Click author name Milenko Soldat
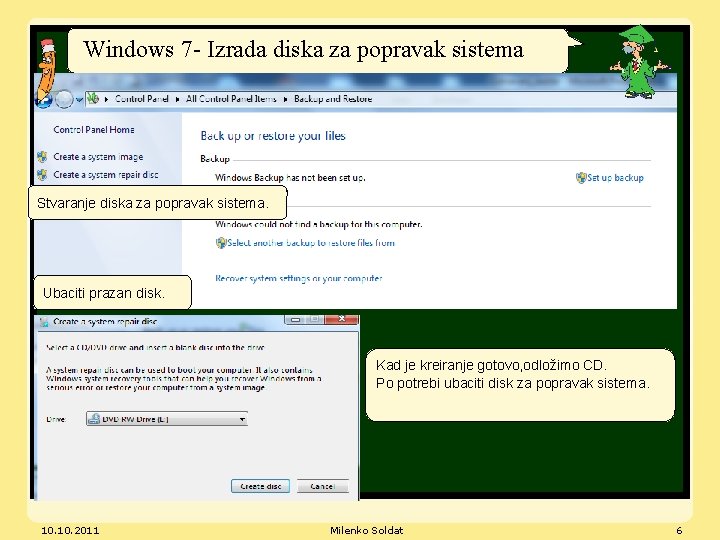720x540 pixels. 366,530
